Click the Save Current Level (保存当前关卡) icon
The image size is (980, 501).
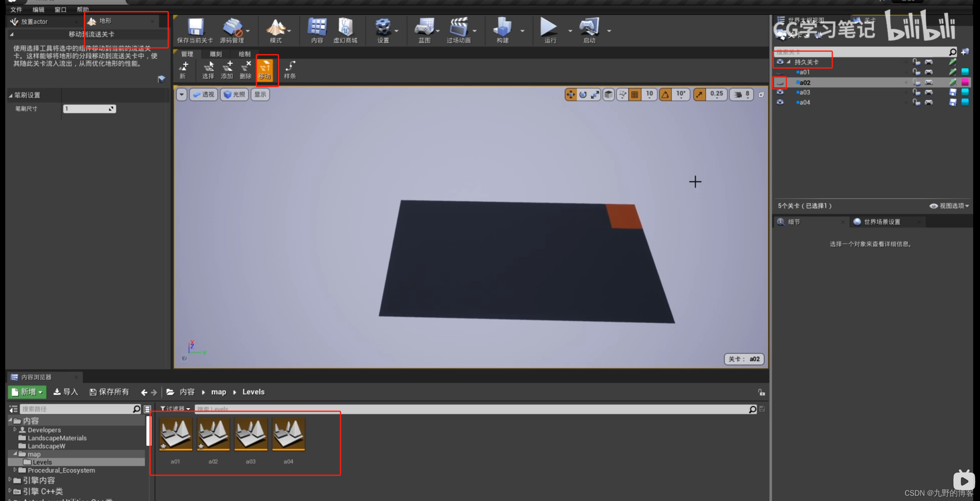195,27
